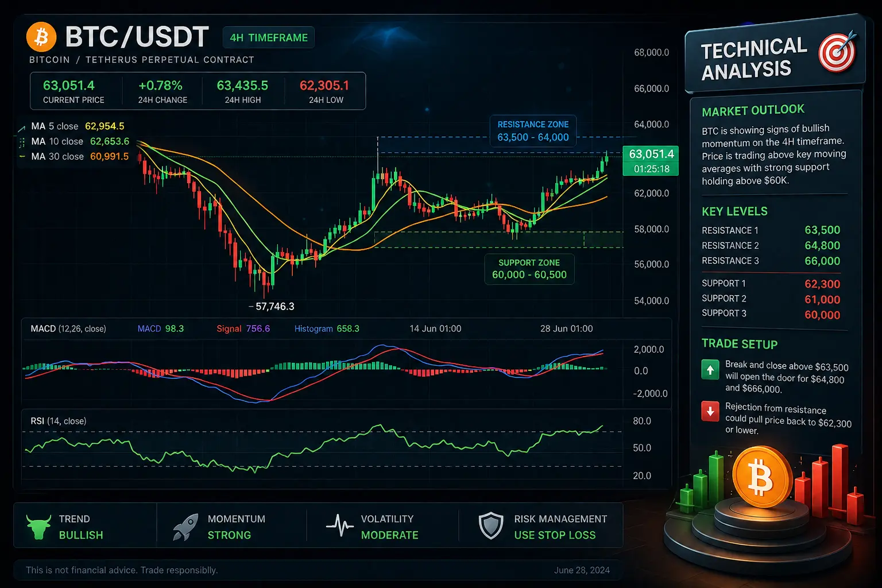The image size is (882, 588).
Task: Click the 68,000.0 price axis label
Action: point(651,53)
